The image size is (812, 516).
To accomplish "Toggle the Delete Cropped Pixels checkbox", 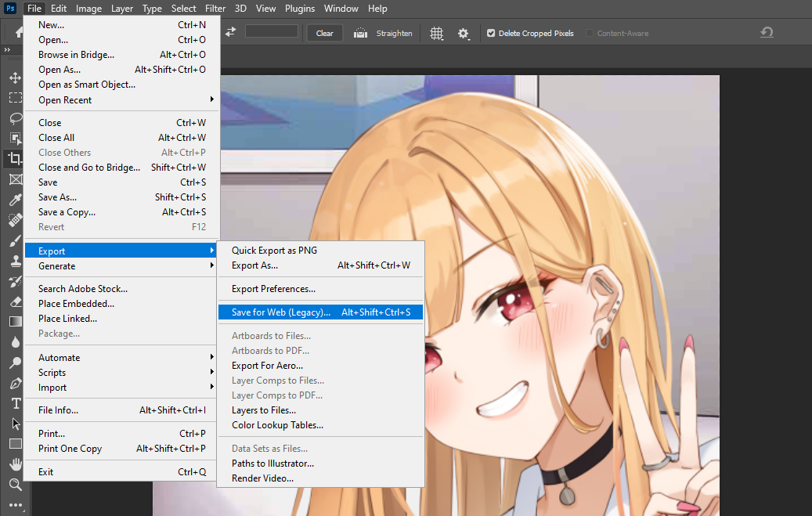I will coord(490,33).
